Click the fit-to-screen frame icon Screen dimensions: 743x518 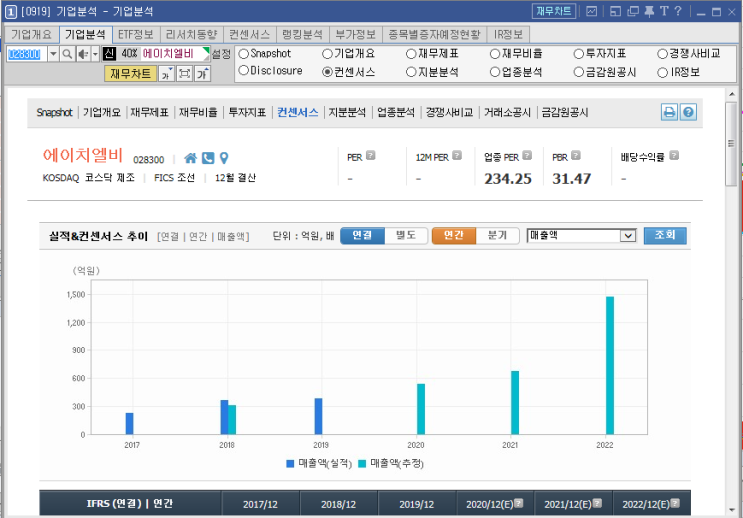pyautogui.click(x=184, y=74)
